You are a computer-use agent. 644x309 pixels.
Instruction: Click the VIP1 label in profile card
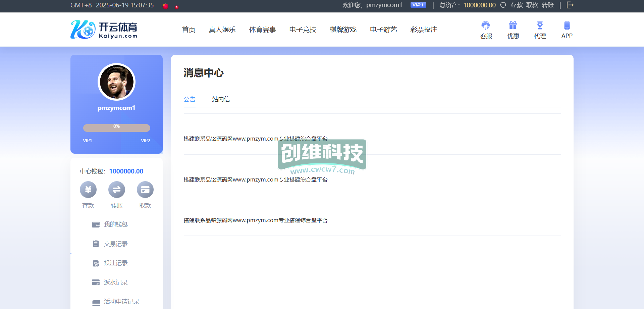[88, 141]
